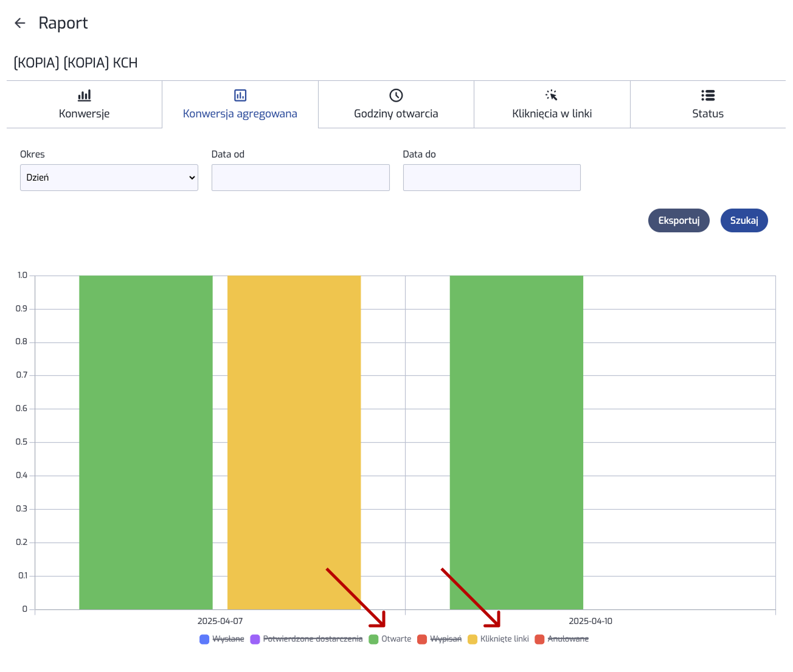The image size is (793, 672).
Task: Click the Okres field label
Action: tap(32, 154)
